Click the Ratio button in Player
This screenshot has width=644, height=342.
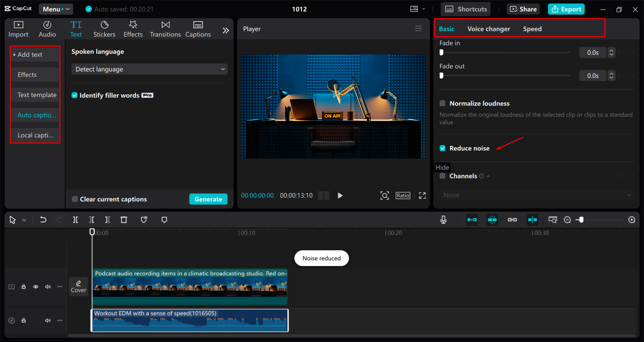point(403,195)
